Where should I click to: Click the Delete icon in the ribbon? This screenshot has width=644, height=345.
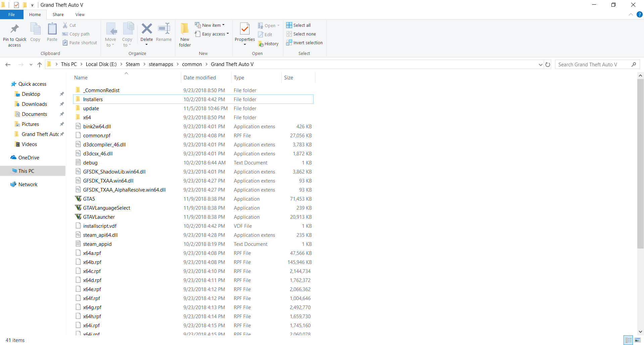[147, 29]
